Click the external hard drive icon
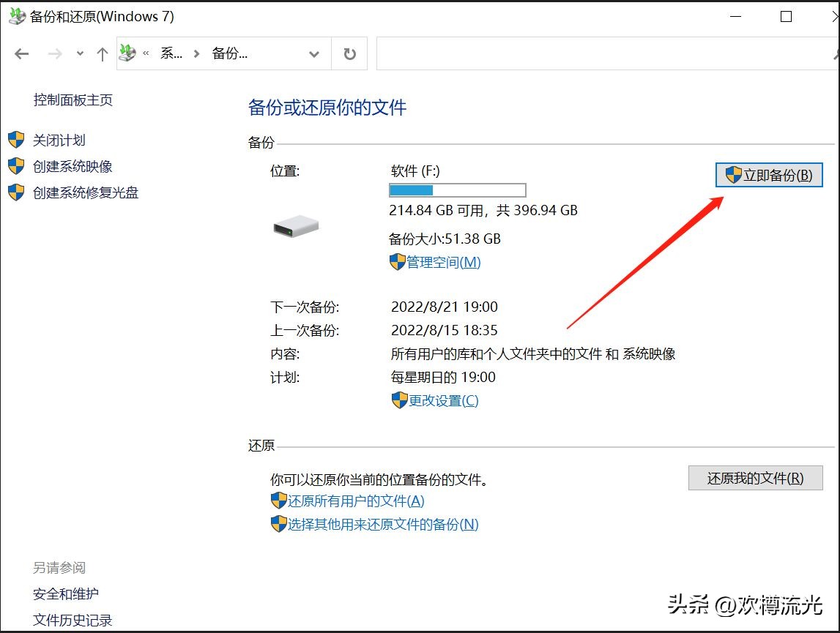Viewport: 840px width, 633px height. point(295,225)
